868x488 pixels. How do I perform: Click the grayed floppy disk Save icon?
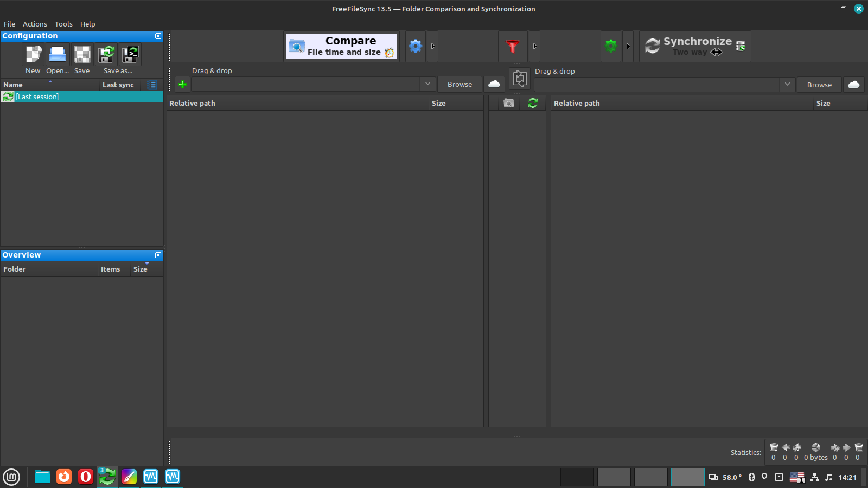pyautogui.click(x=82, y=54)
